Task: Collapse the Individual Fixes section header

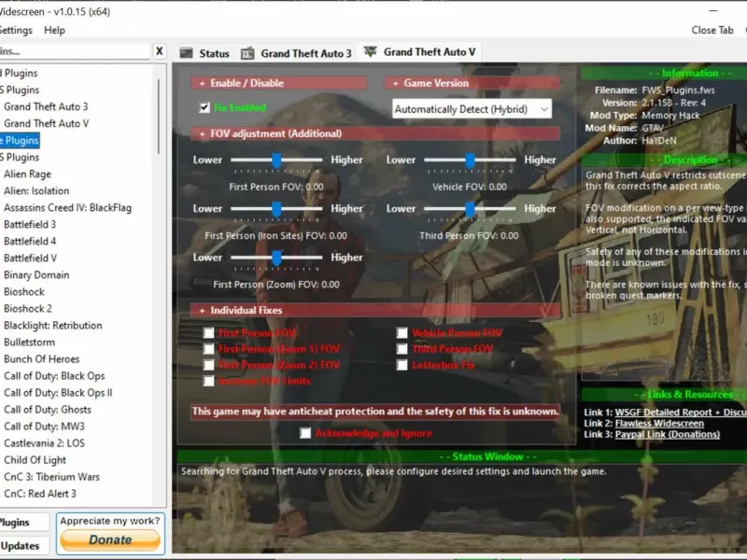Action: tap(375, 311)
